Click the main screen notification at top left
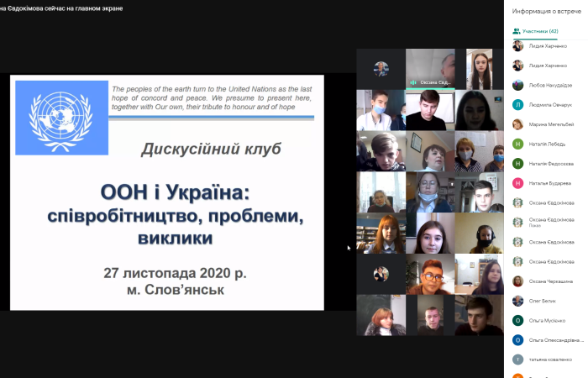Image resolution: width=588 pixels, height=378 pixels. [61, 8]
